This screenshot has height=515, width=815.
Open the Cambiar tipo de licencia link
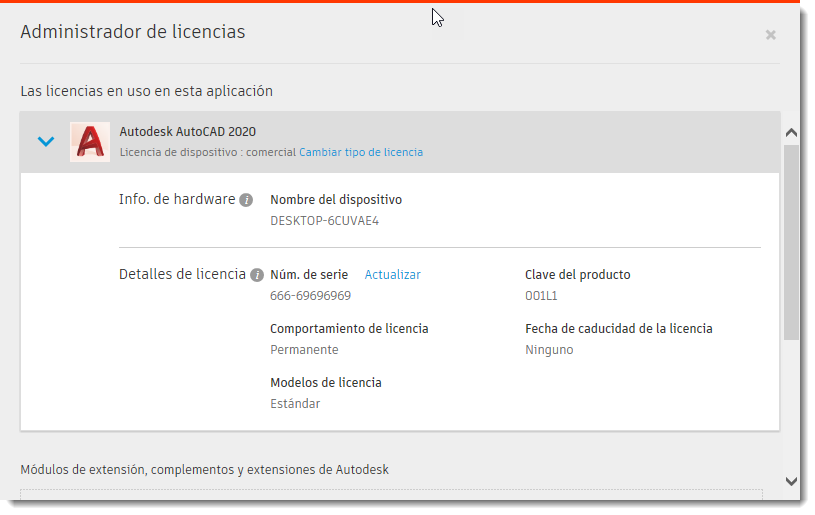361,152
